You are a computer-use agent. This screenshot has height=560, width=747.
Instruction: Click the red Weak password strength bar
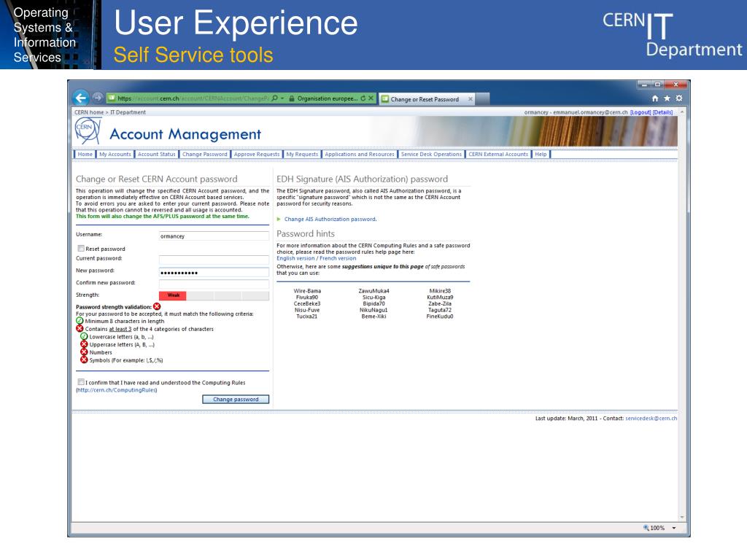click(x=172, y=295)
